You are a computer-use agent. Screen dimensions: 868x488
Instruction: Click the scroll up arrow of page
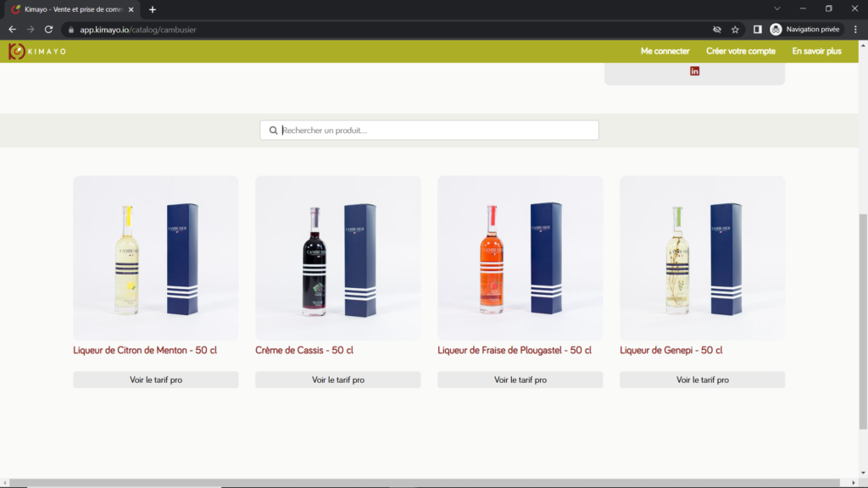863,45
